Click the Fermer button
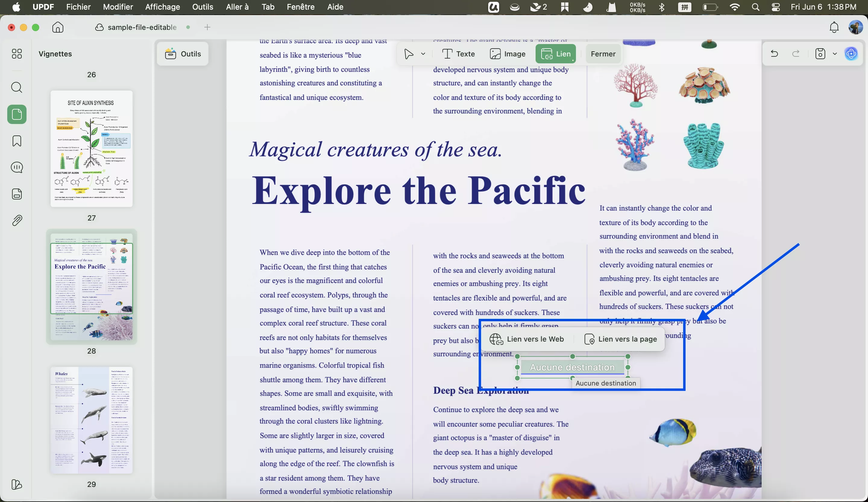This screenshot has width=868, height=502. click(603, 54)
